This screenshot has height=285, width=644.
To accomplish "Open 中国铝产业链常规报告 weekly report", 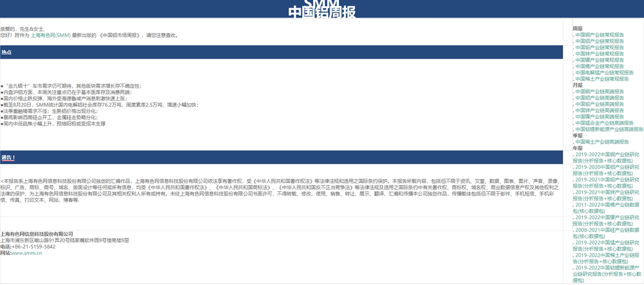I will 599,41.
